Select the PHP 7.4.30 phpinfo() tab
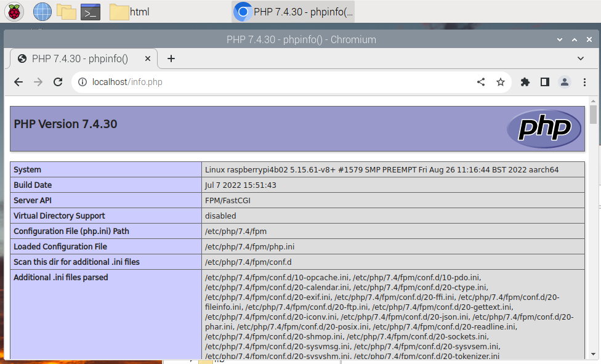This screenshot has width=601, height=364. pos(79,59)
